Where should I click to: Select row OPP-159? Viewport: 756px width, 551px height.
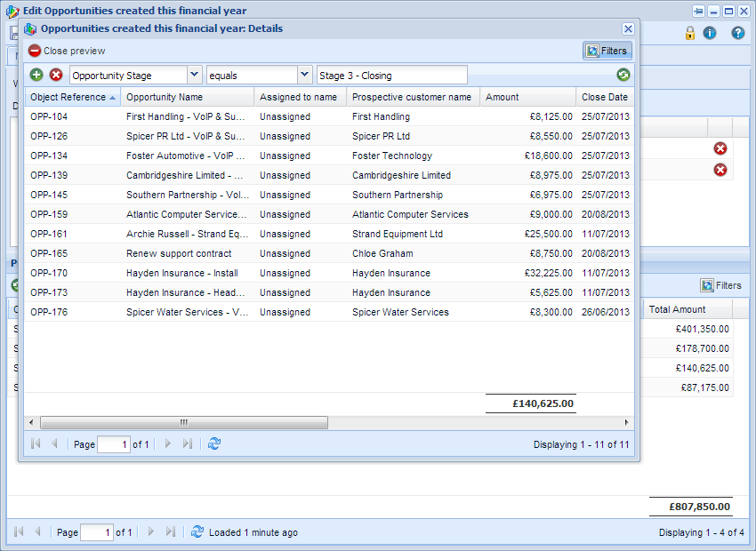pyautogui.click(x=329, y=214)
